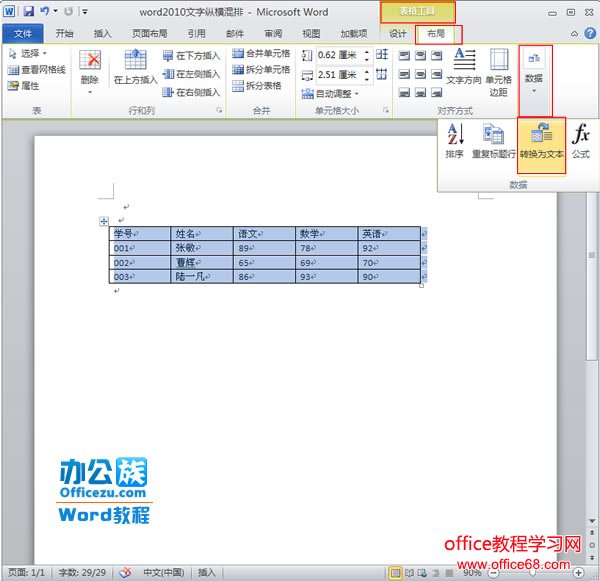The width and height of the screenshot is (600, 581).
Task: Click 在左侧插入 insert left
Action: [192, 74]
